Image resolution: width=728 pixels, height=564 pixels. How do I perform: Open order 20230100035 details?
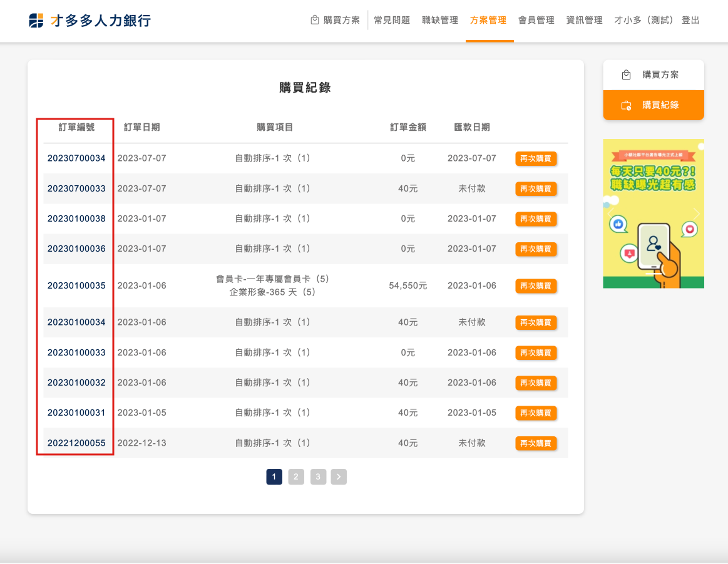pos(76,285)
